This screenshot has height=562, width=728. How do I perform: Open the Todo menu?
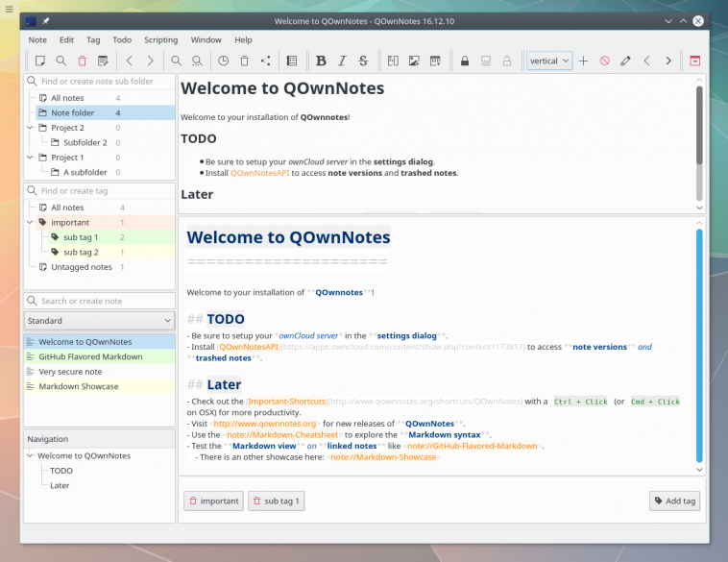click(122, 39)
